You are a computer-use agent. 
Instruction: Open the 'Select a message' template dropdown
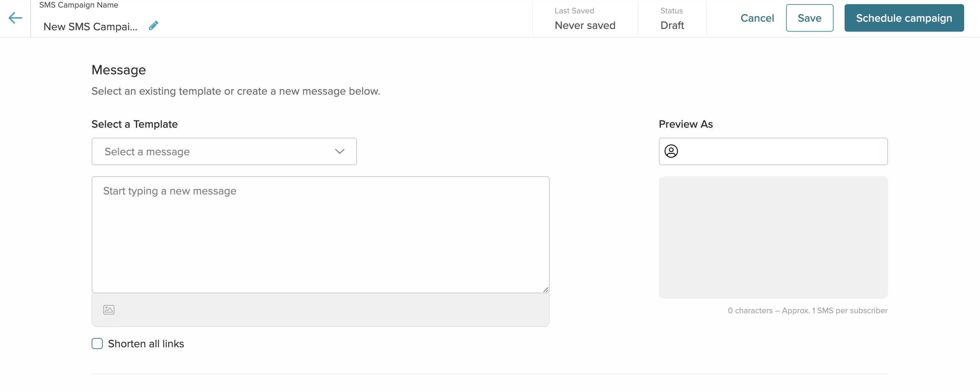coord(224,151)
